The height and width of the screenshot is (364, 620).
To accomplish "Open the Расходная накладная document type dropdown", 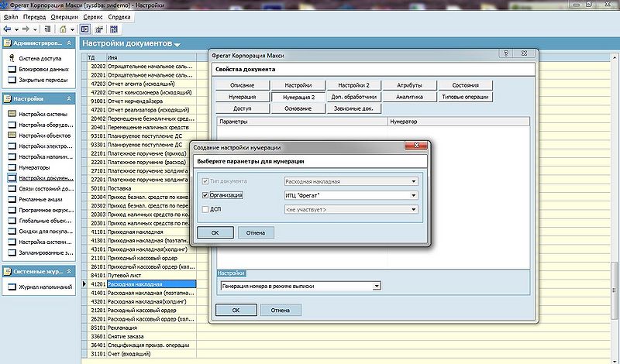I will [x=414, y=181].
